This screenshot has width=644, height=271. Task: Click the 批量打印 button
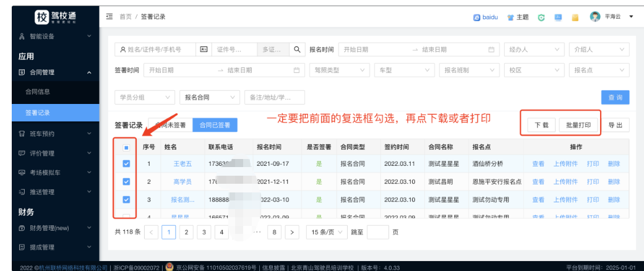(x=578, y=125)
